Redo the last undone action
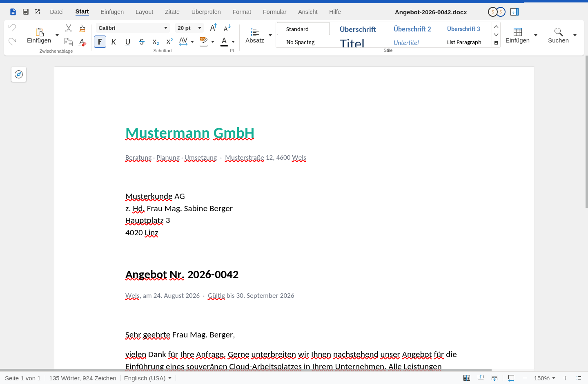Screen dimensions: 588x384 click(x=12, y=41)
